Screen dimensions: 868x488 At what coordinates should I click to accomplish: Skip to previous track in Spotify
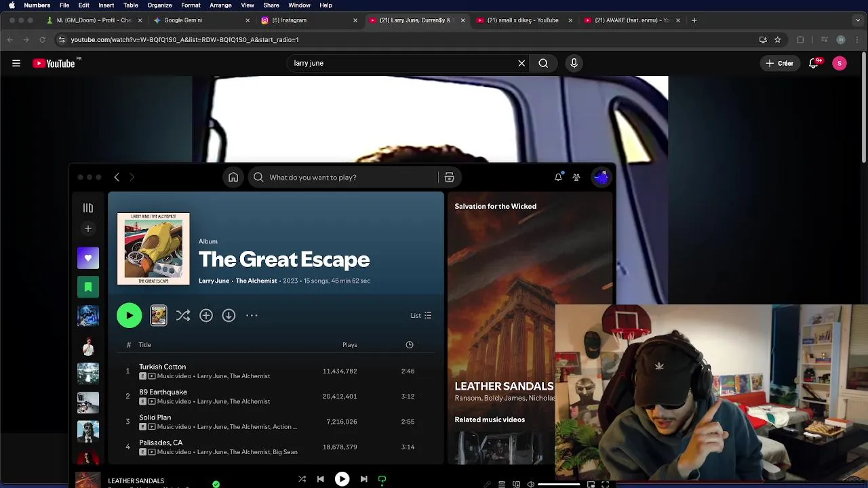point(321,479)
